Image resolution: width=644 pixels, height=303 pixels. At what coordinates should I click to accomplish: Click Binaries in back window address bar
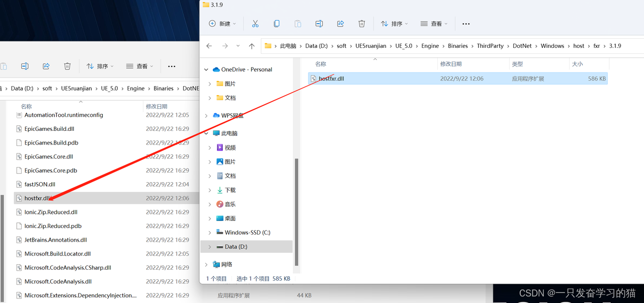(x=164, y=88)
